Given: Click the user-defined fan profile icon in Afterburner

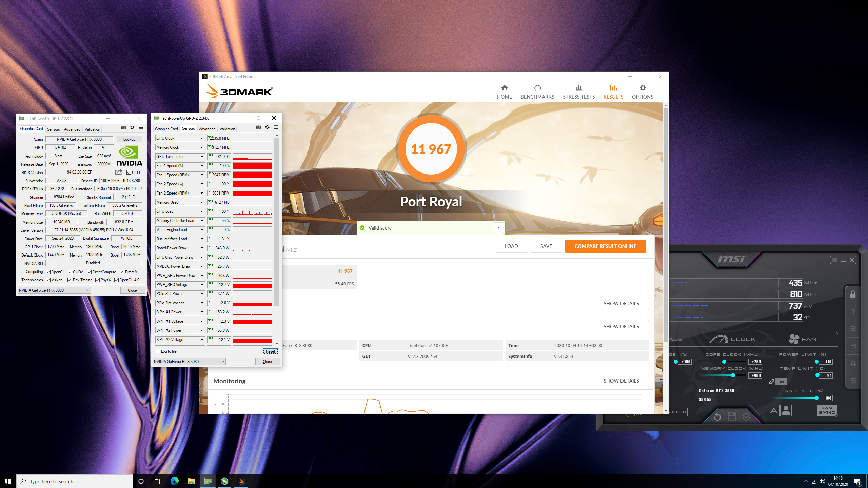Looking at the screenshot, I should click(786, 410).
